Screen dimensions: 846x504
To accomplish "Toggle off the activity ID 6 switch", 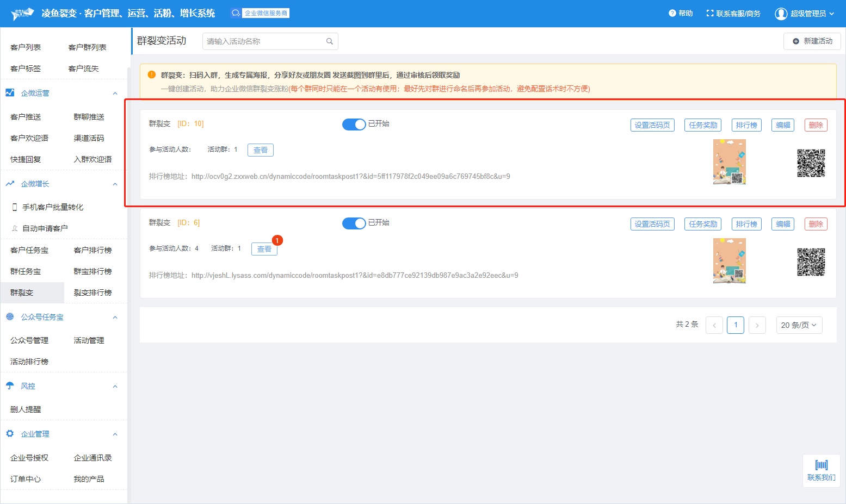I will [x=354, y=223].
